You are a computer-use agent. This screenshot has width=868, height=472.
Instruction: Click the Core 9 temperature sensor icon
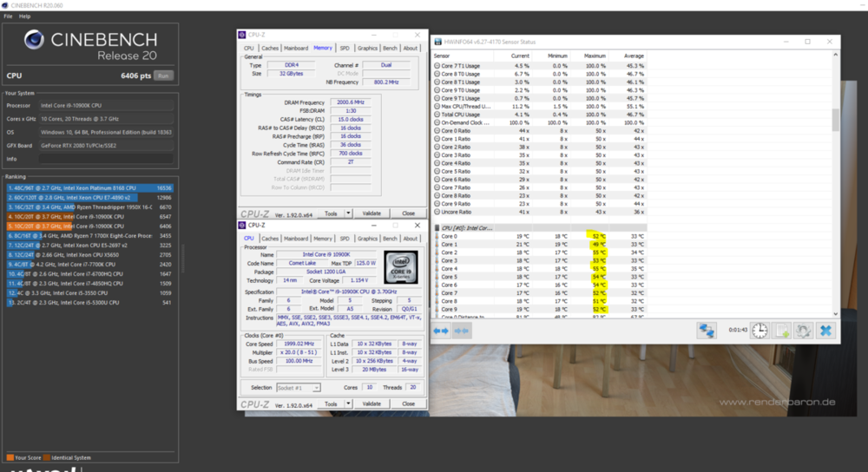click(437, 310)
